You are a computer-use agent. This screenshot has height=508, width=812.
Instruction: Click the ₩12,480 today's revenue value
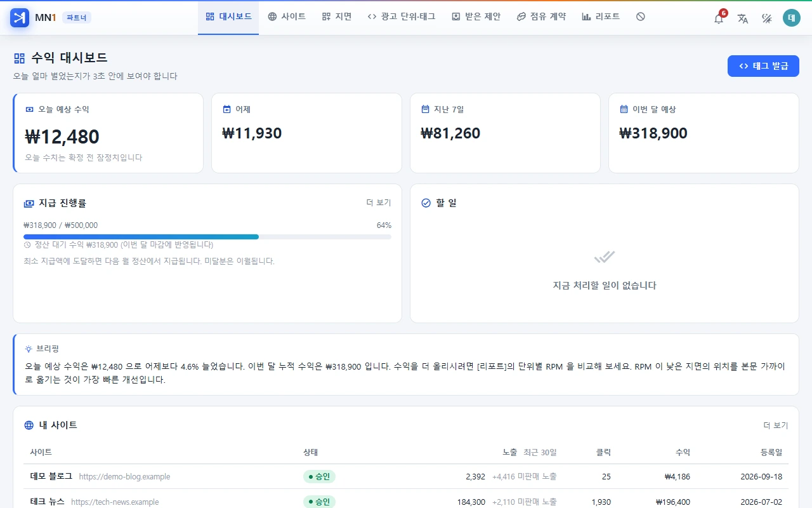point(62,137)
